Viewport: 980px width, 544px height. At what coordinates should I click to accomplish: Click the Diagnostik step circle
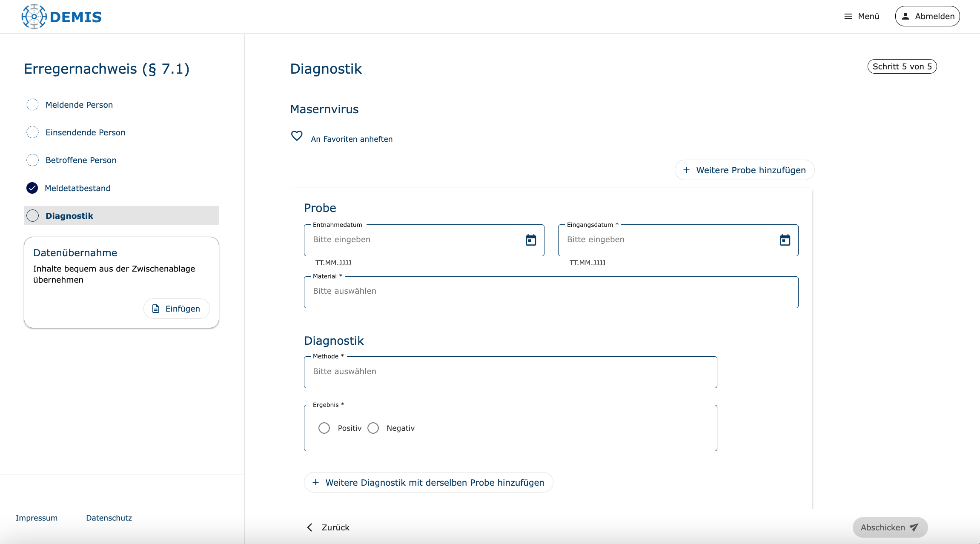point(32,216)
